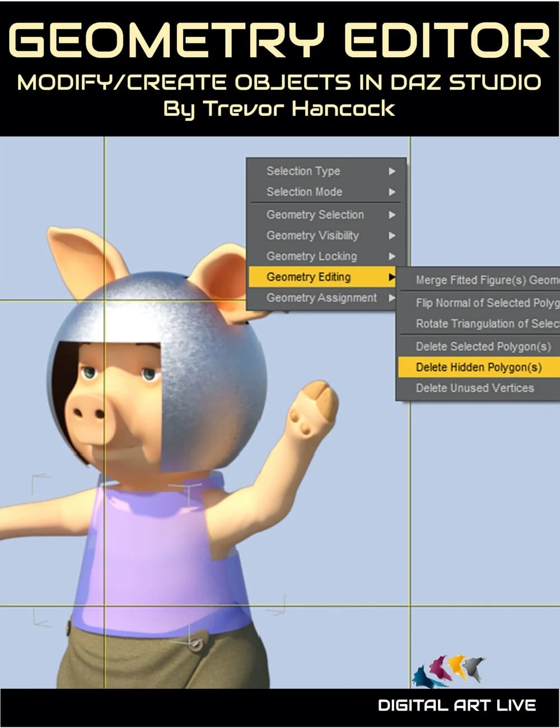Open the Selection Mode submenu
The width and height of the screenshot is (560, 728).
(x=326, y=192)
